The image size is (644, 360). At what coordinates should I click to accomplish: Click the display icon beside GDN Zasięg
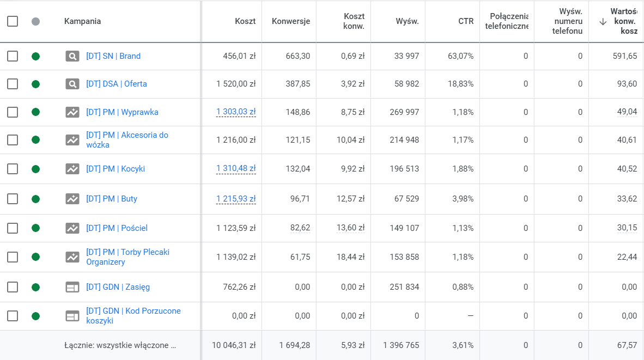click(72, 287)
